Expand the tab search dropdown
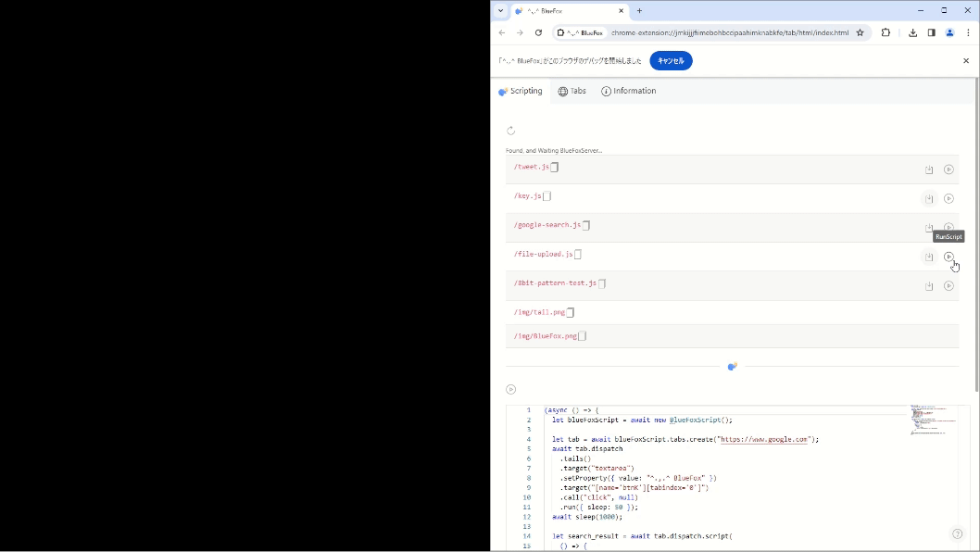 [500, 11]
